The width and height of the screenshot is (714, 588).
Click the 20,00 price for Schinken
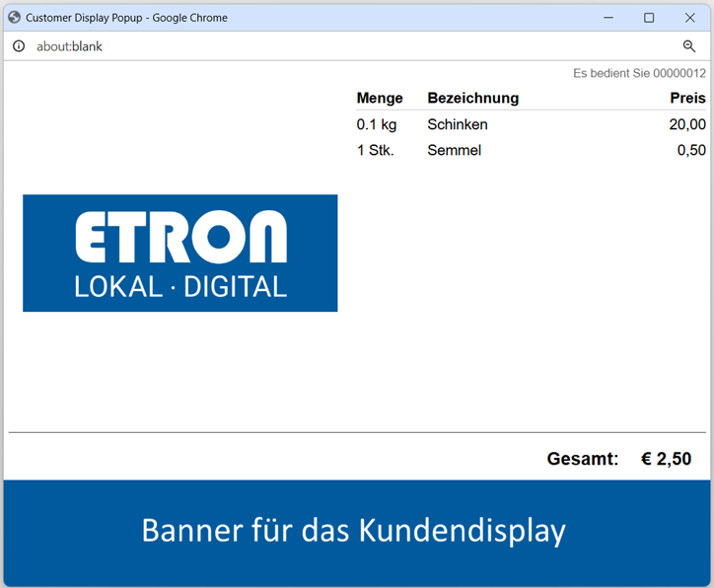click(x=687, y=124)
